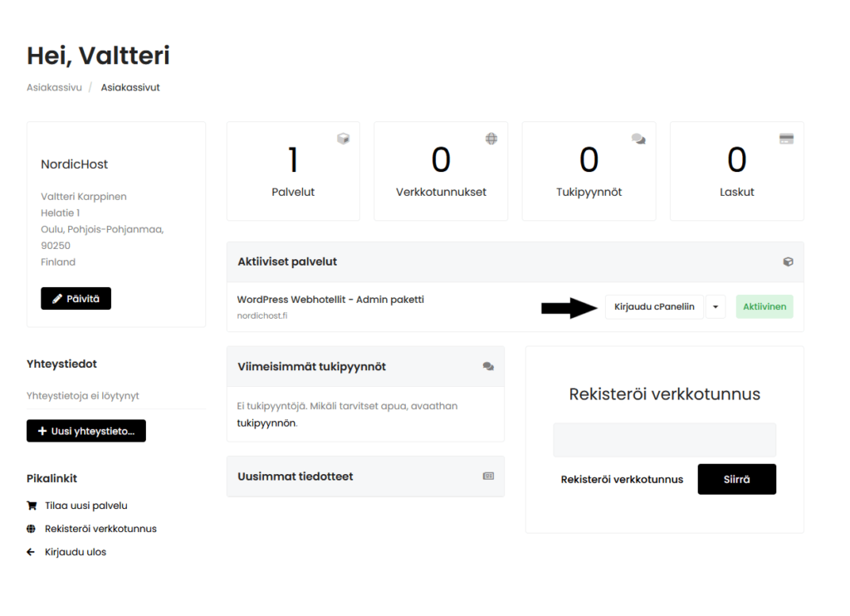
Task: Click the chat bubbles icon in Tukipyynnöt card
Action: (x=638, y=139)
